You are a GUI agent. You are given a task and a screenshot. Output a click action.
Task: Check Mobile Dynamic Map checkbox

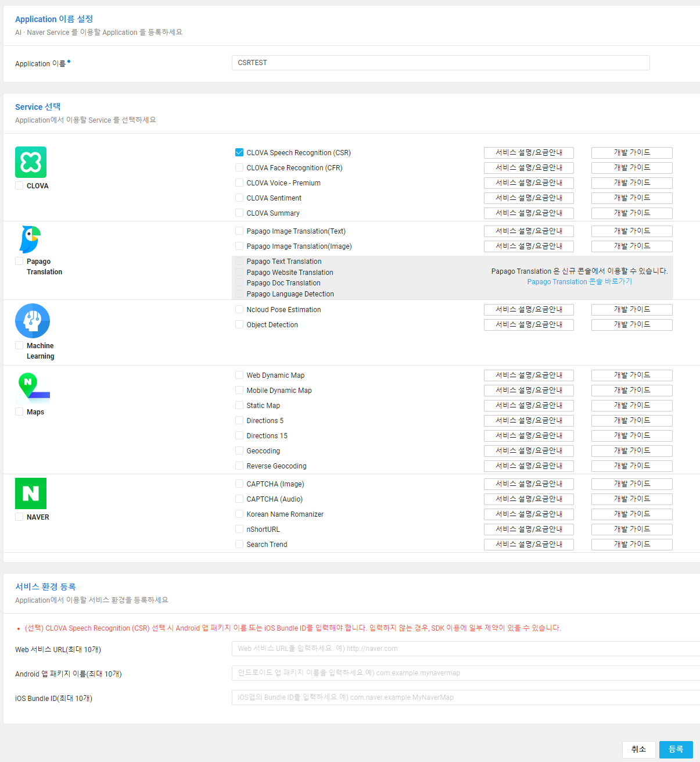(x=239, y=390)
